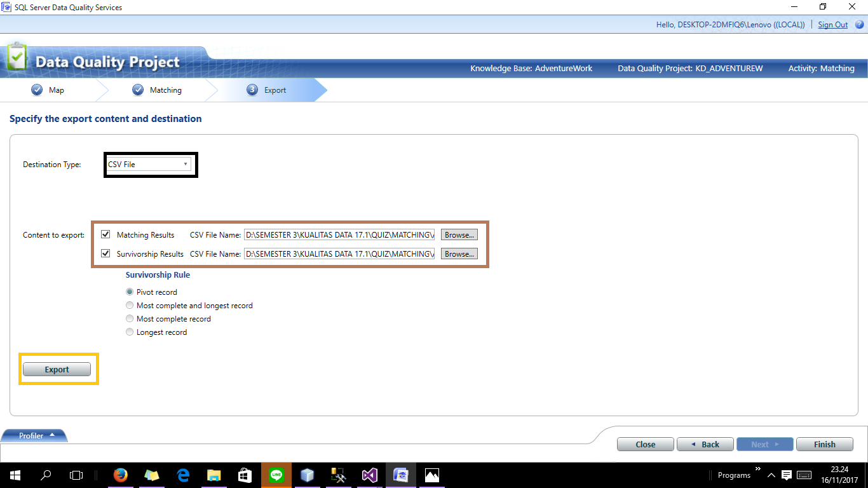Select Most complete and longest record
This screenshot has width=868, height=488.
(130, 305)
